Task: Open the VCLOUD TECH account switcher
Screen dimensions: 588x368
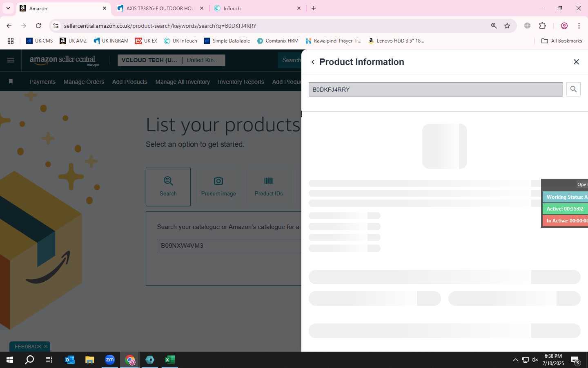Action: (x=150, y=60)
